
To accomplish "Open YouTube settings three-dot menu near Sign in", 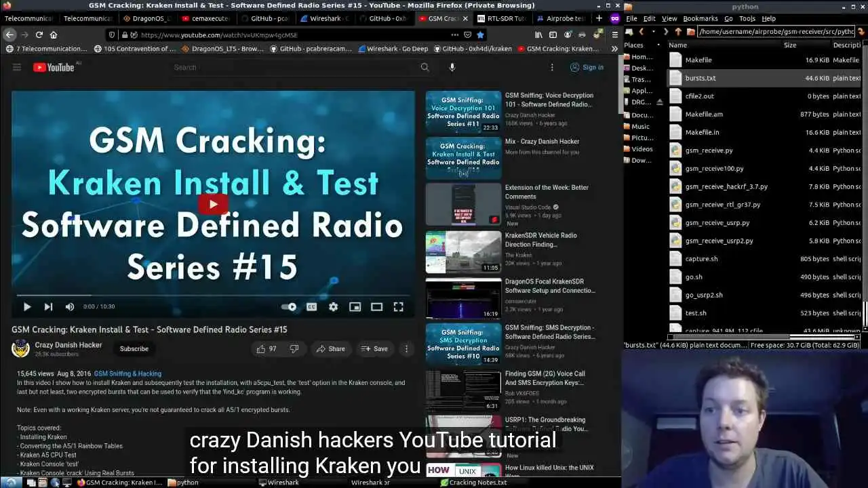I will (x=552, y=67).
